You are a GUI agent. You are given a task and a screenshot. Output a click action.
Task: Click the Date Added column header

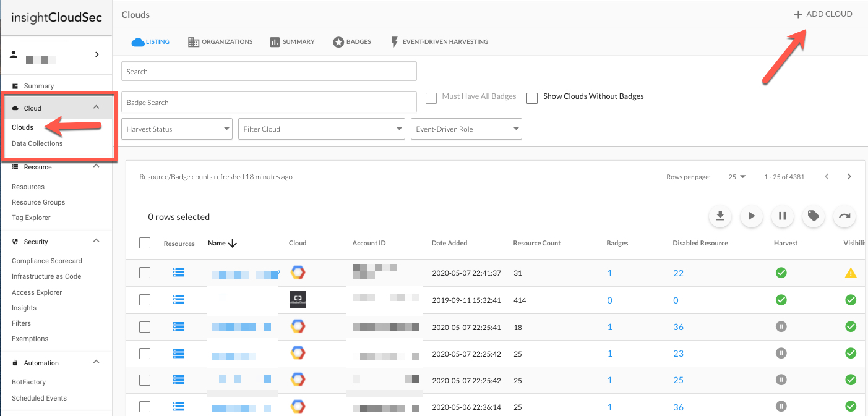(450, 243)
